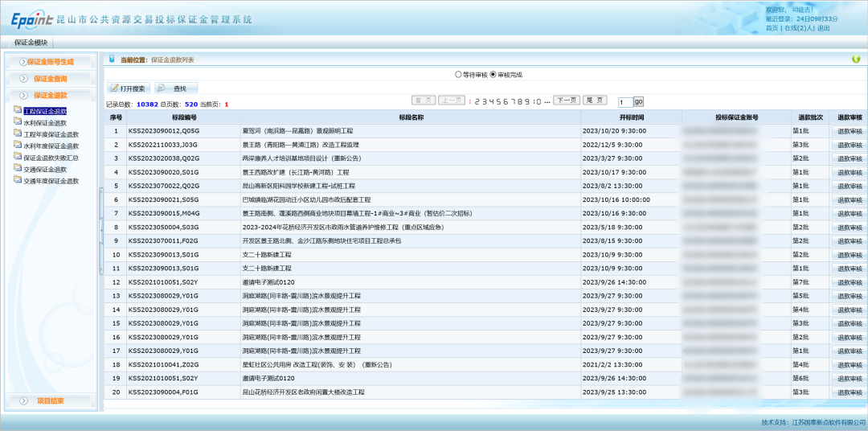Click 江苏国泰新点软件有限公司 footer text

(828, 422)
